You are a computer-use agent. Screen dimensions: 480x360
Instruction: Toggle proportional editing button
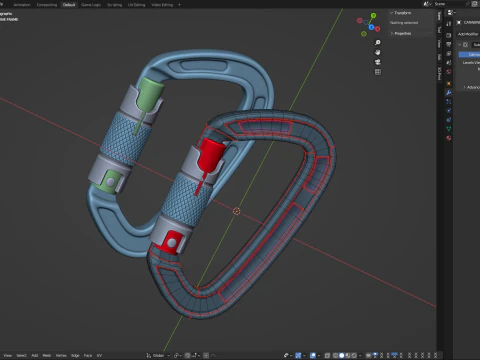tap(206, 356)
